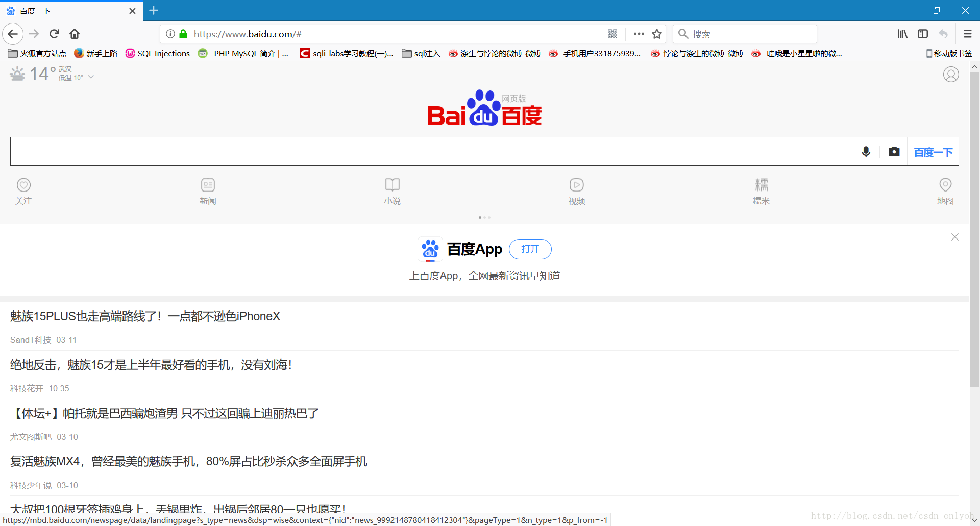980x526 pixels.
Task: Focus the Baidu search input box
Action: tap(433, 152)
